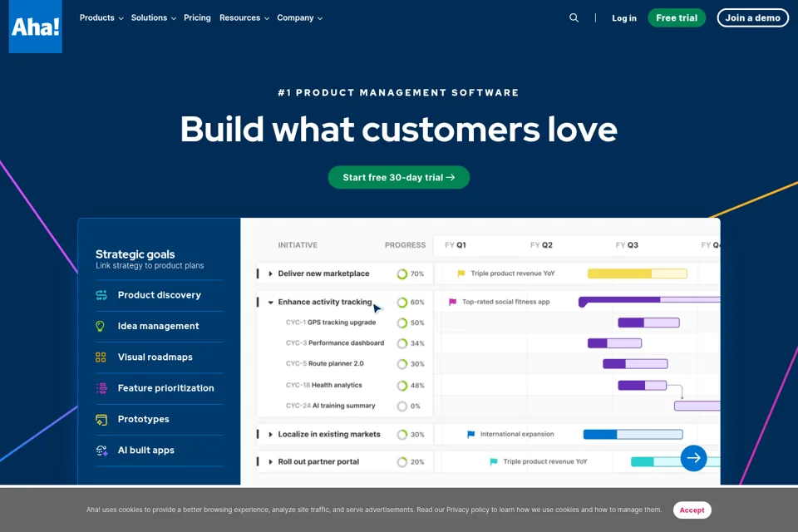Click the blue next arrow circle
This screenshot has height=532, width=798.
click(x=693, y=458)
